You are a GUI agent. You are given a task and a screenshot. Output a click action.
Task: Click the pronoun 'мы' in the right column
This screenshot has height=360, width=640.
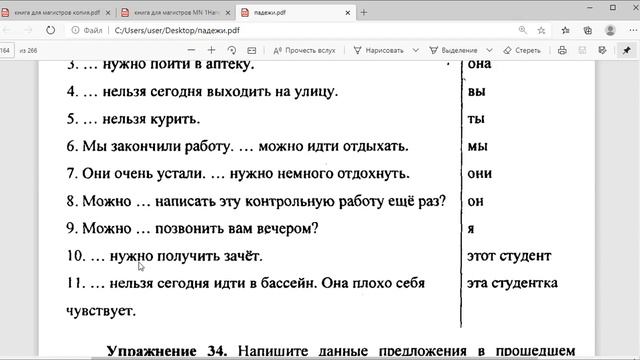coord(478,146)
